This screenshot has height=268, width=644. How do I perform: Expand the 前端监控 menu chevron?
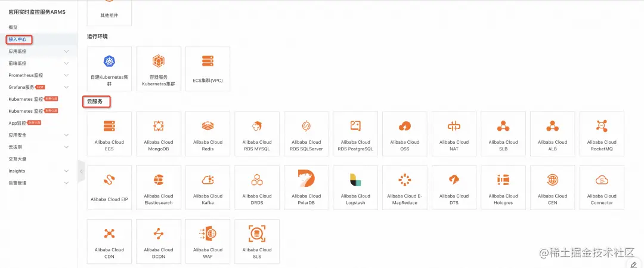tap(67, 63)
